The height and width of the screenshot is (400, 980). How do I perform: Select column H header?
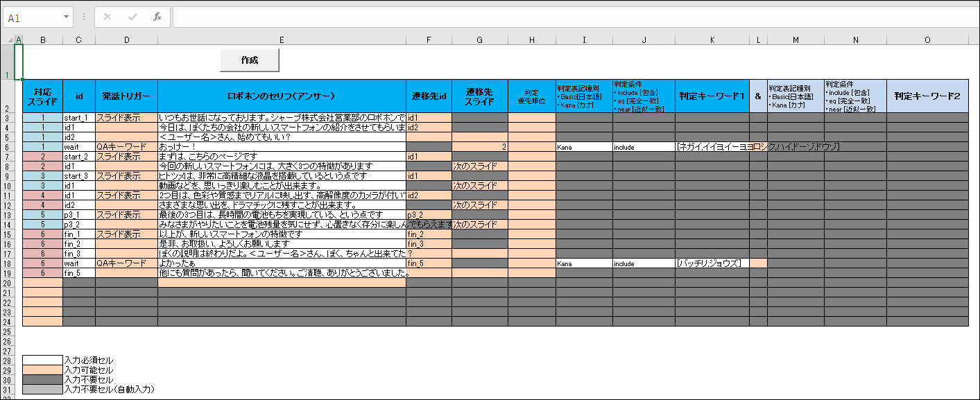[x=532, y=40]
